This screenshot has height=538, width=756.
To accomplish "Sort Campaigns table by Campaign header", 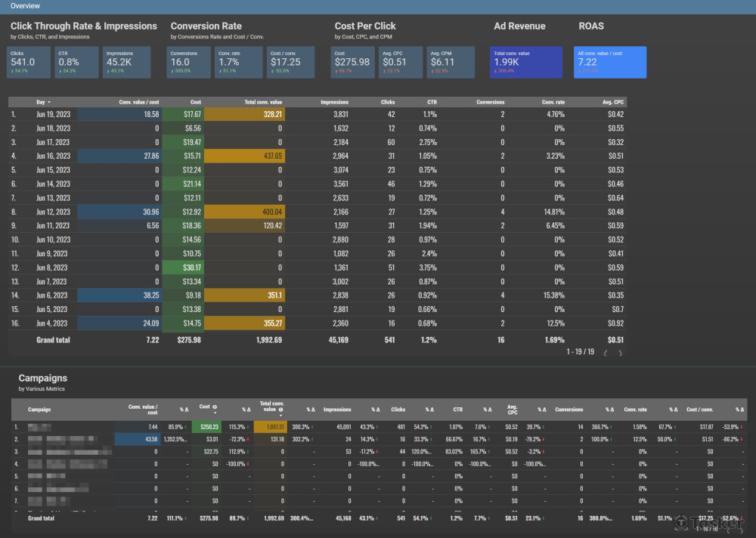I will (40, 410).
